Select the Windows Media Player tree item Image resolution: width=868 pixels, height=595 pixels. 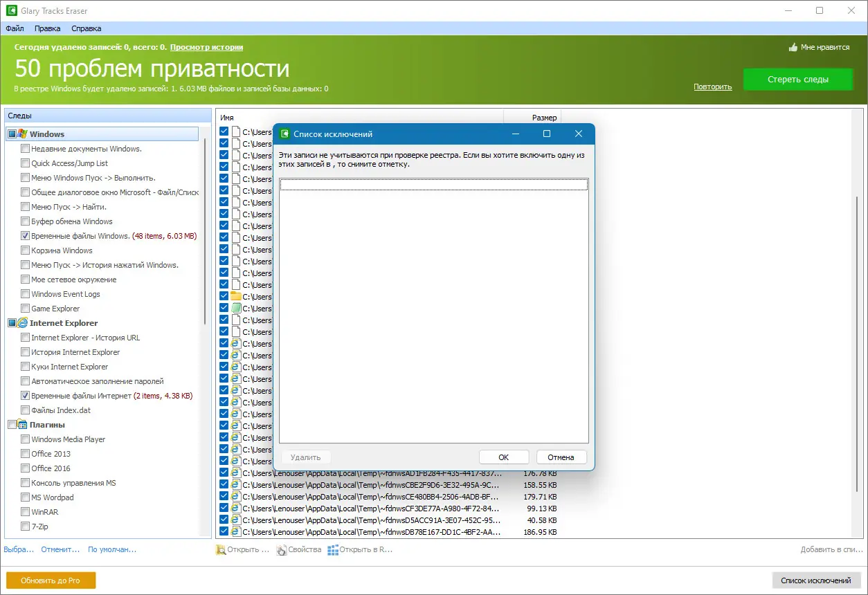pyautogui.click(x=68, y=439)
